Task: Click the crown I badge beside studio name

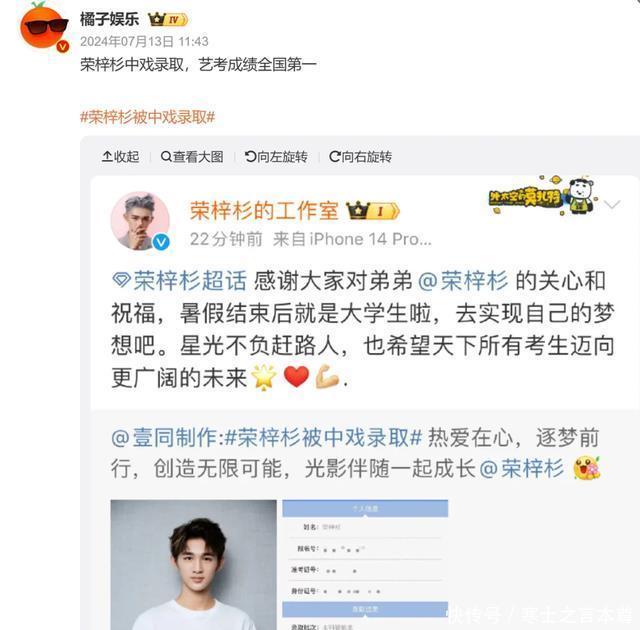Action: (373, 211)
